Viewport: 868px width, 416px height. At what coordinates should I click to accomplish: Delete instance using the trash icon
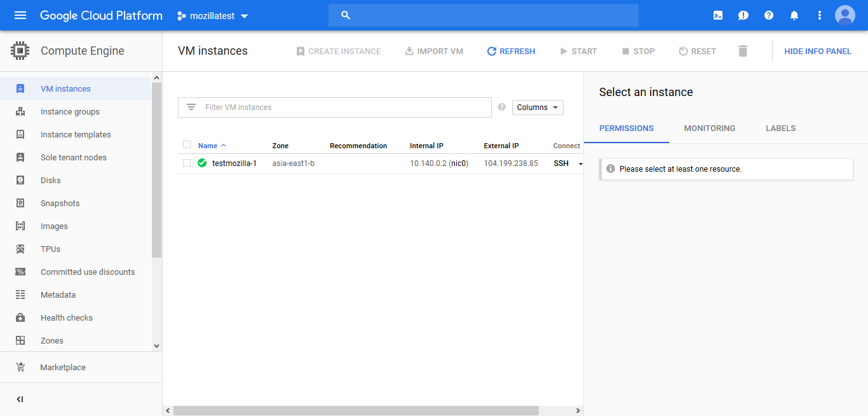tap(742, 51)
